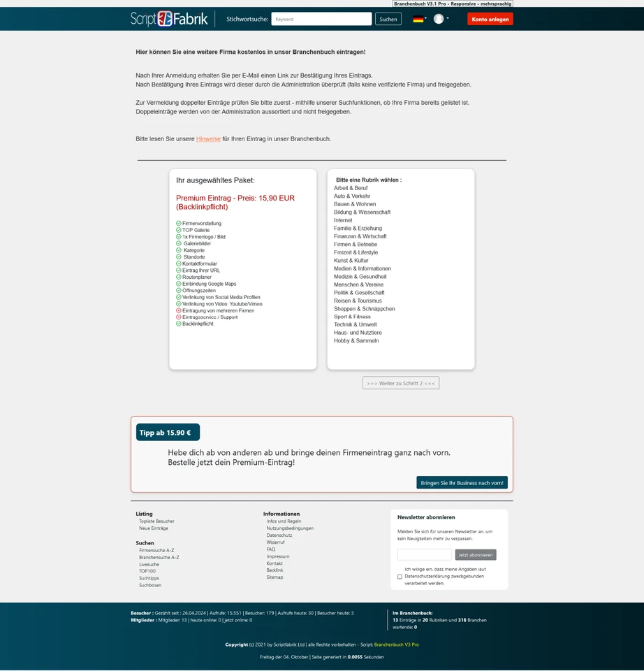Open the German flag language icon

click(418, 18)
